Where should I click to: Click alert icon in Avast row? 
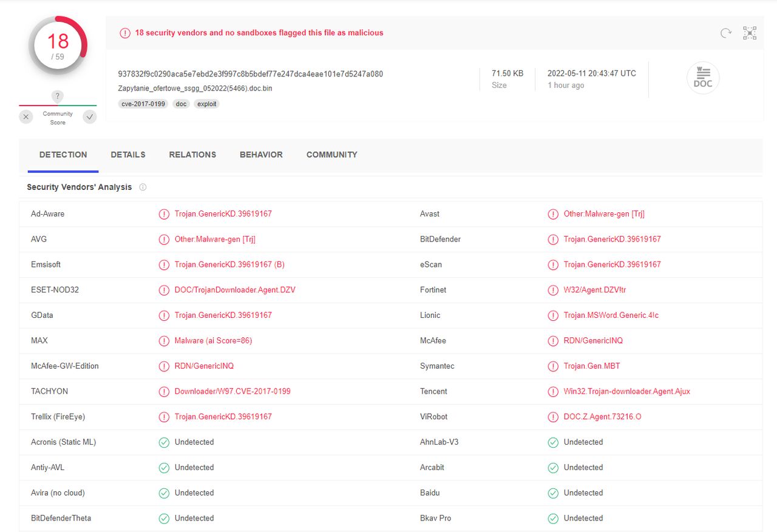click(x=553, y=214)
